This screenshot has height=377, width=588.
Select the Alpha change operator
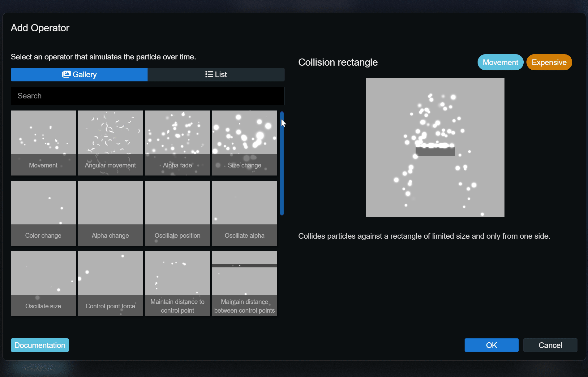(x=110, y=213)
